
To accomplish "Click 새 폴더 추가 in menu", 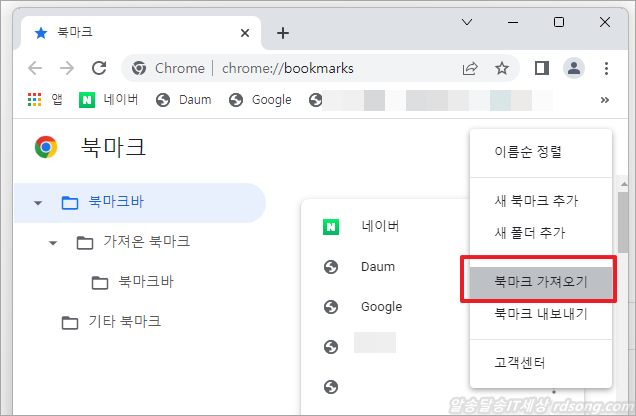I will [530, 233].
